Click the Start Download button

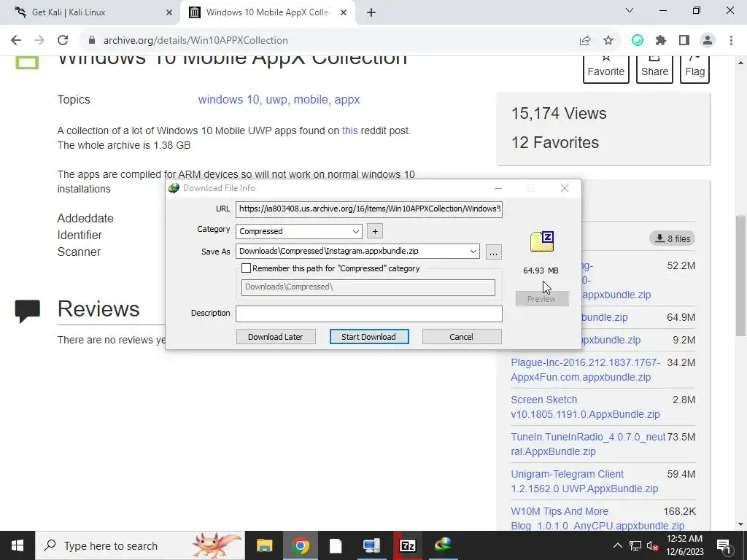[x=369, y=337]
